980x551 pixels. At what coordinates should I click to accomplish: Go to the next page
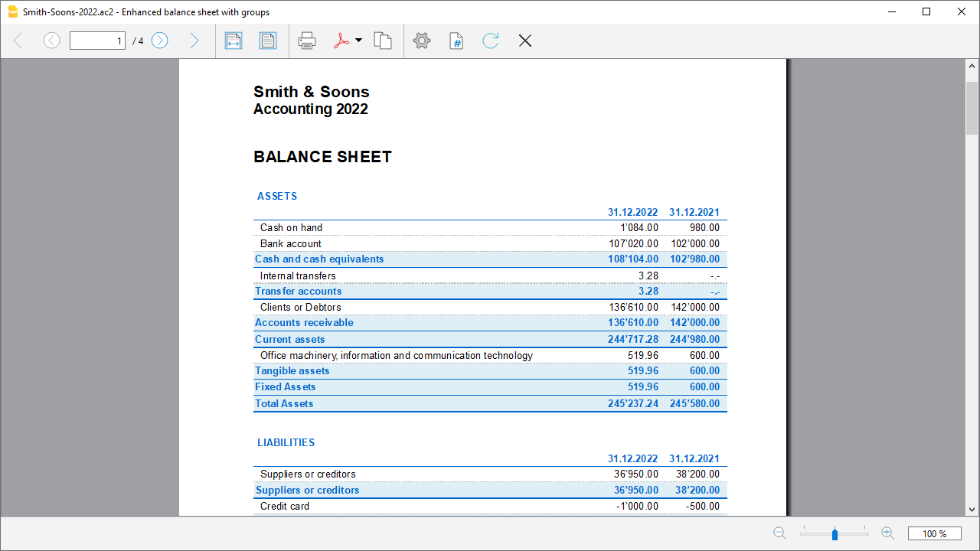(159, 41)
